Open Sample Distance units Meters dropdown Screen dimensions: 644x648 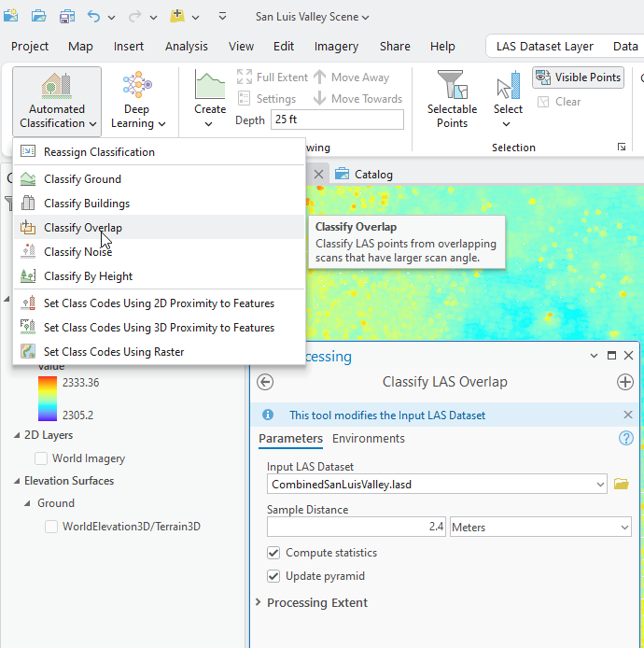(x=540, y=528)
